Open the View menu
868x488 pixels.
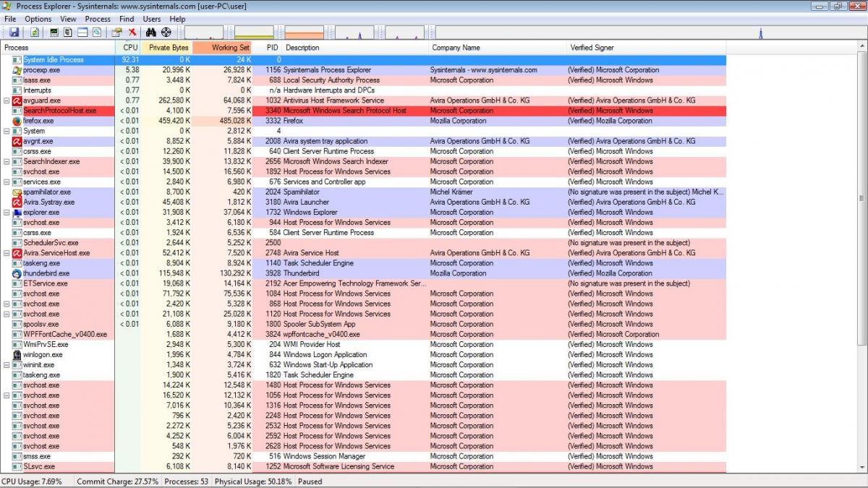pyautogui.click(x=69, y=19)
